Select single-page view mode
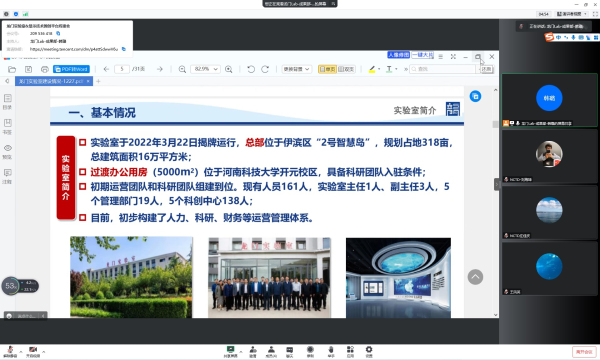The image size is (600, 360). coord(327,69)
